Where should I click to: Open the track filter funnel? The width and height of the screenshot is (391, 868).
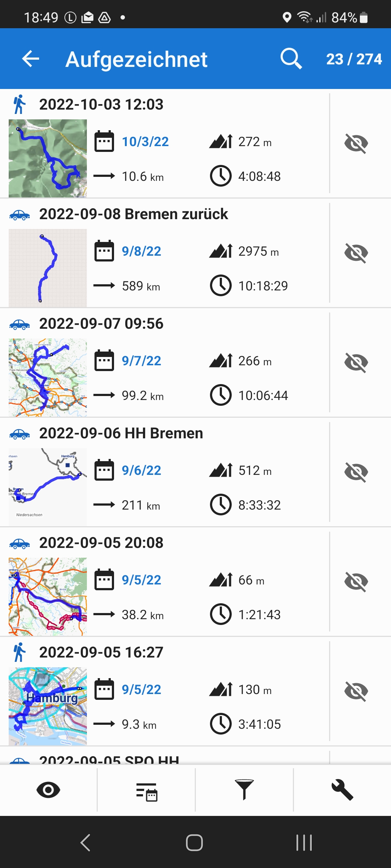244,790
